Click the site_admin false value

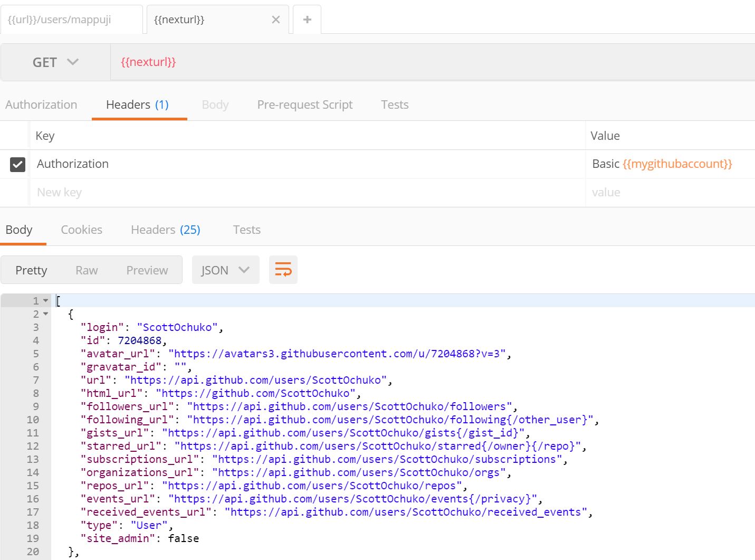184,538
